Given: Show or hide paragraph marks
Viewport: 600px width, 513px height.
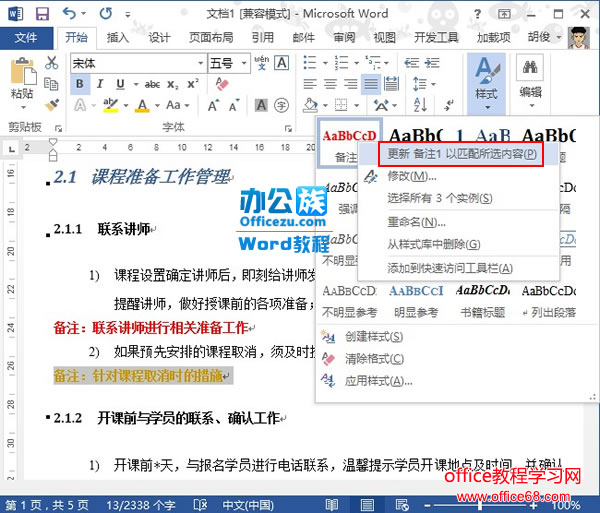Looking at the screenshot, I should click(449, 105).
